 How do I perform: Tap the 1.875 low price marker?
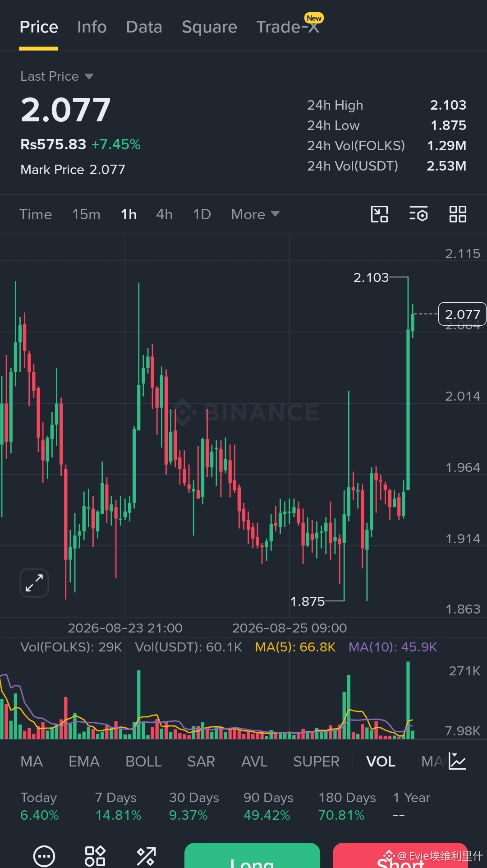(x=308, y=601)
